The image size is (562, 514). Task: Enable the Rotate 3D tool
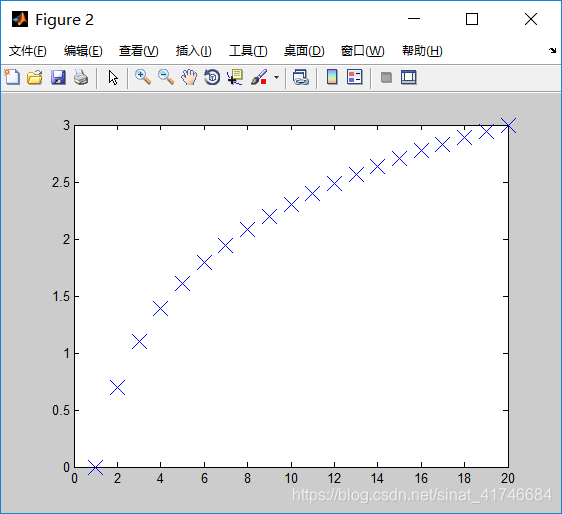coord(212,77)
